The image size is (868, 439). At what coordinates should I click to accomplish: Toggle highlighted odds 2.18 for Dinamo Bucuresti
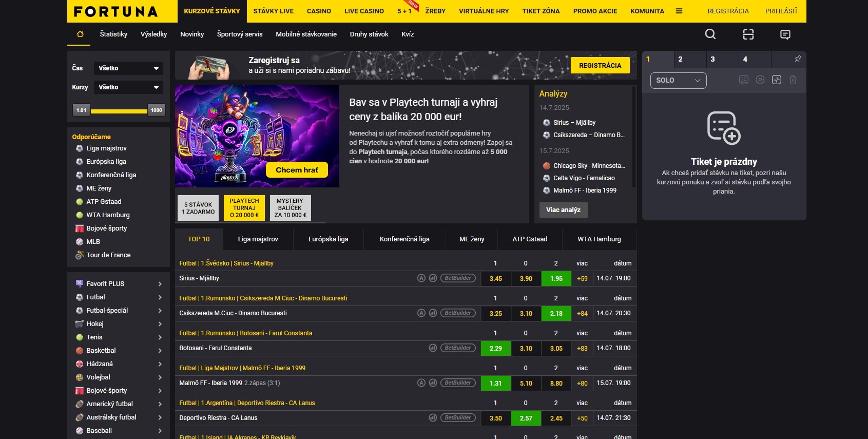[x=556, y=314]
